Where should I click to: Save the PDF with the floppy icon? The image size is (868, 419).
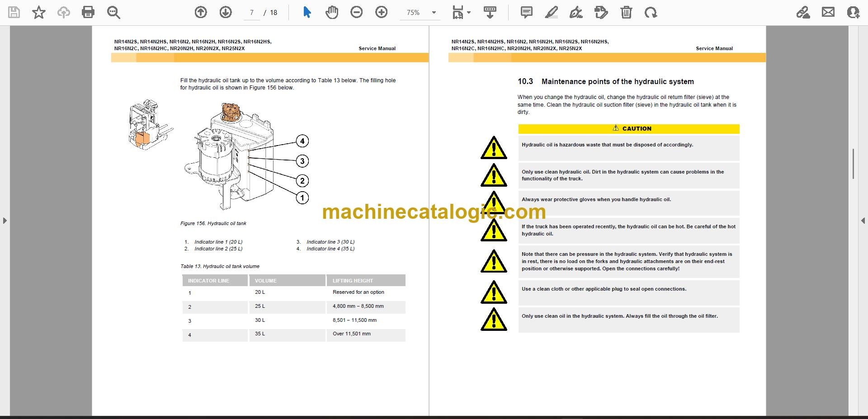pyautogui.click(x=14, y=12)
